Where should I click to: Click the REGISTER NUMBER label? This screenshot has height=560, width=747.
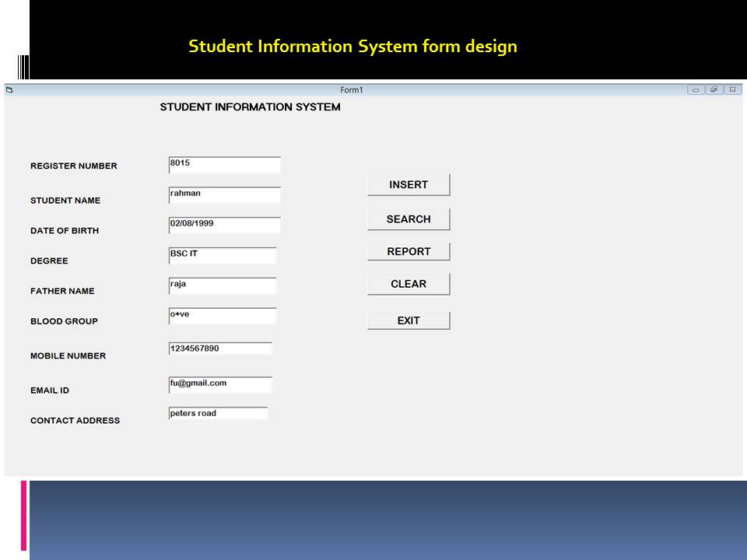coord(74,166)
